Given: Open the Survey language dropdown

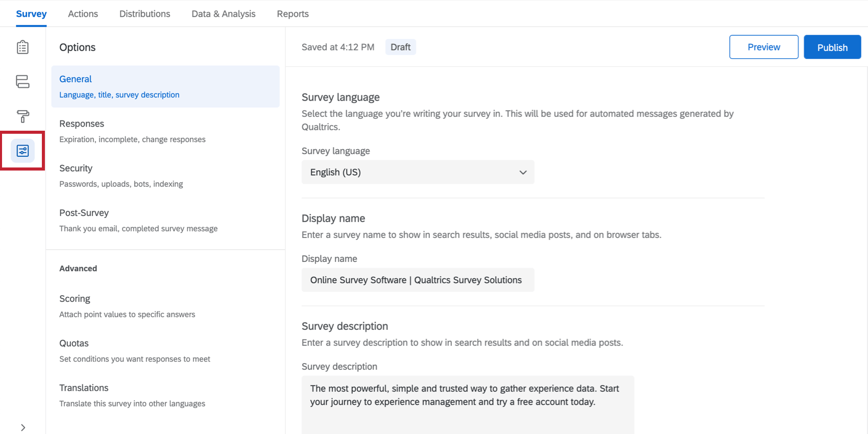Looking at the screenshot, I should click(418, 172).
